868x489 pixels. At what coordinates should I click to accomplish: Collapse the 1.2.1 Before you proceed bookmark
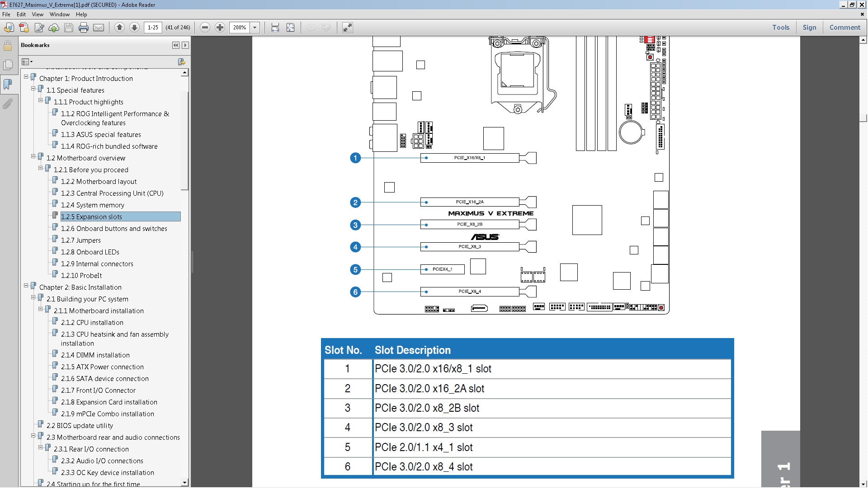coord(41,168)
